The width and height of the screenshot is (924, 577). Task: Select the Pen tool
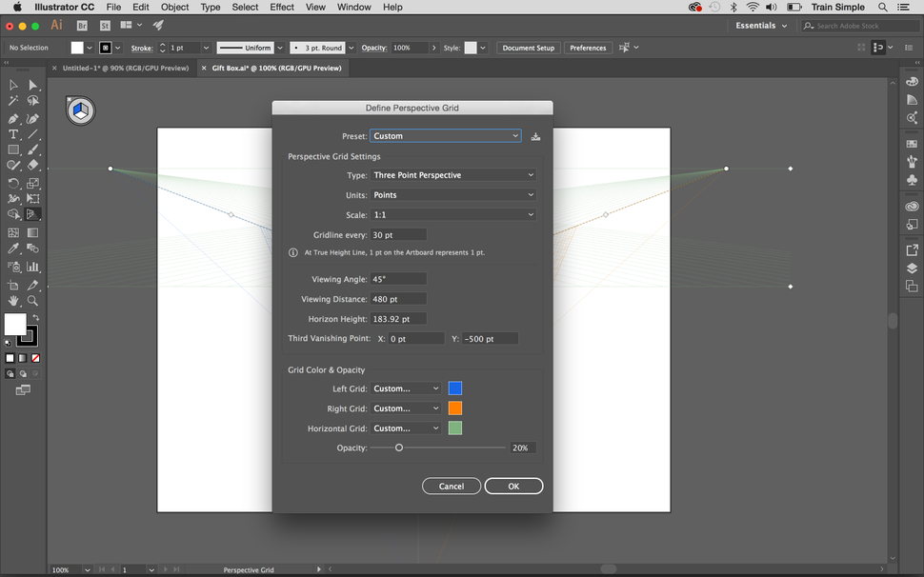pyautogui.click(x=13, y=117)
